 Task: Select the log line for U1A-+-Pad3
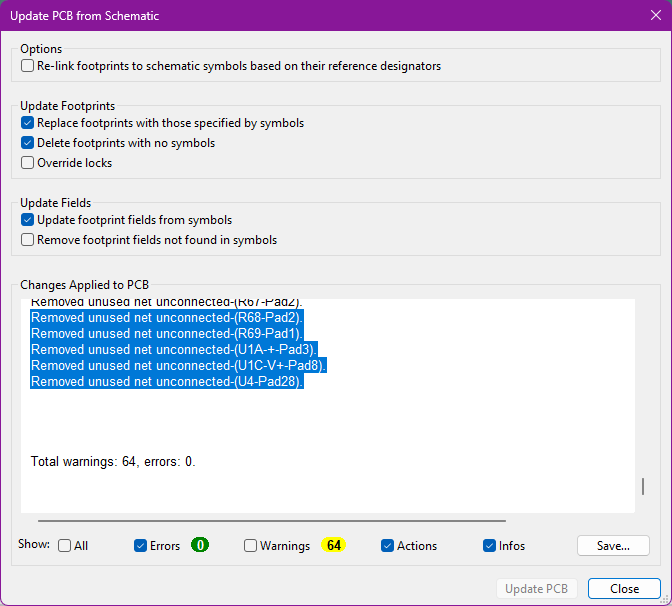coord(174,349)
